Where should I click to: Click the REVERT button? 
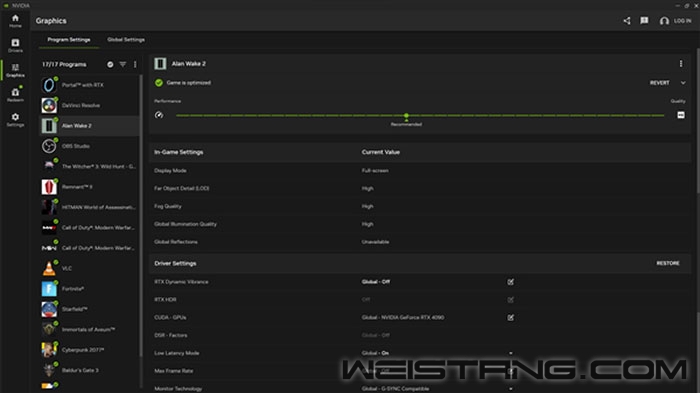(659, 83)
